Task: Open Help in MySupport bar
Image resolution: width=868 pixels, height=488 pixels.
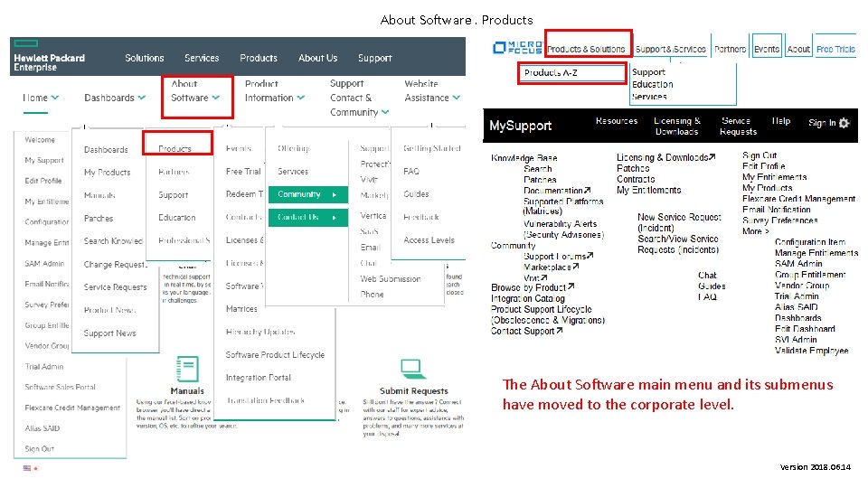Action: (x=780, y=120)
